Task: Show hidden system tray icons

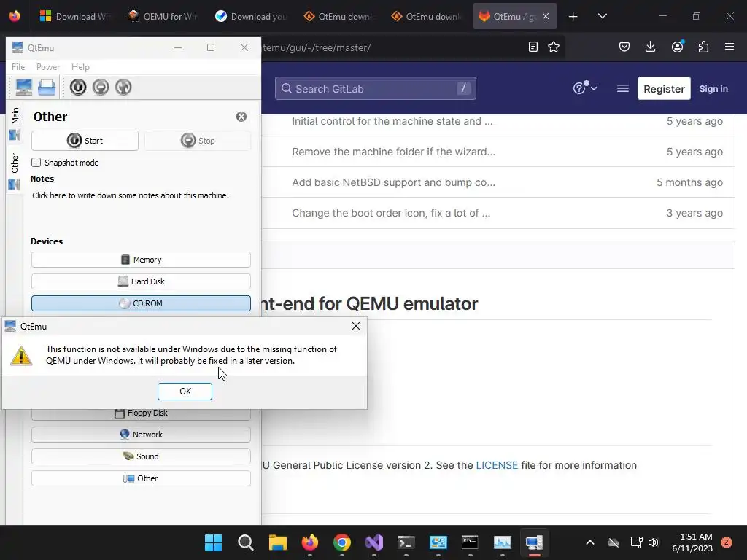Action: [x=589, y=542]
